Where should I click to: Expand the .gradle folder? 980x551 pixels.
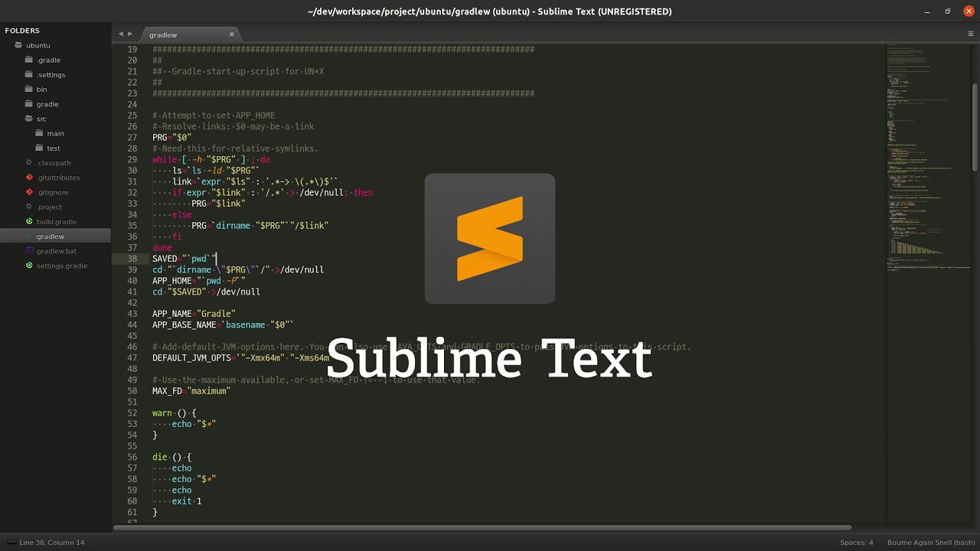tap(29, 60)
